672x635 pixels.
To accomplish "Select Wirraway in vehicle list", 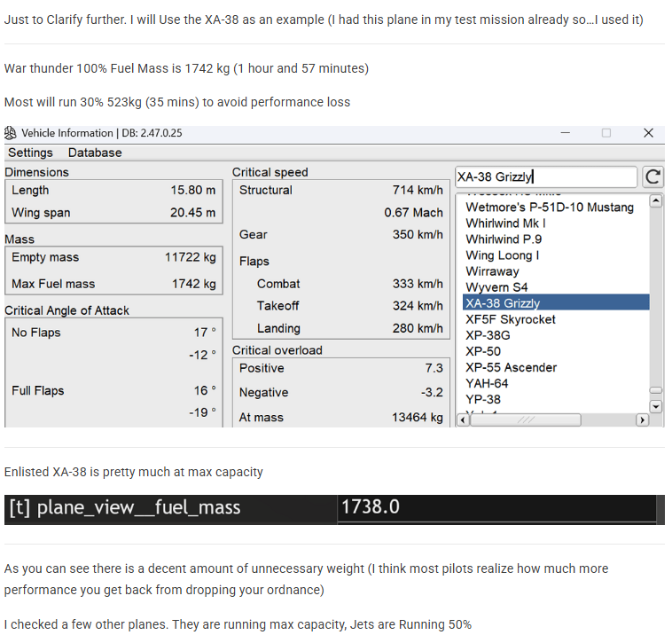I will pyautogui.click(x=492, y=271).
